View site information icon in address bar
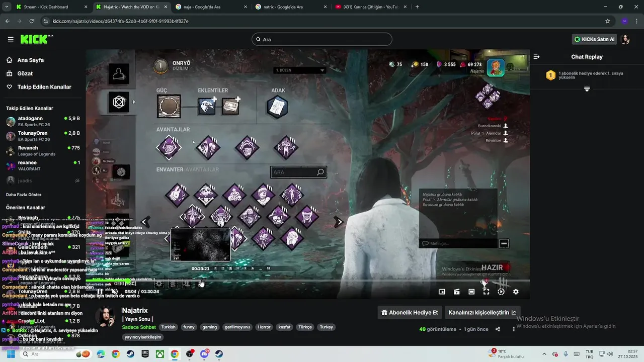Viewport: 644px width, 362px height. coord(46,21)
